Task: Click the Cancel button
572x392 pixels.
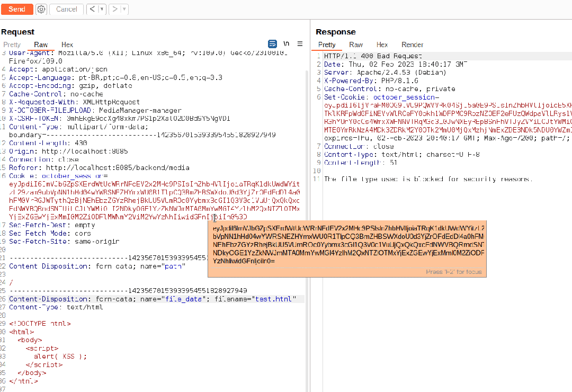Action: [x=66, y=9]
